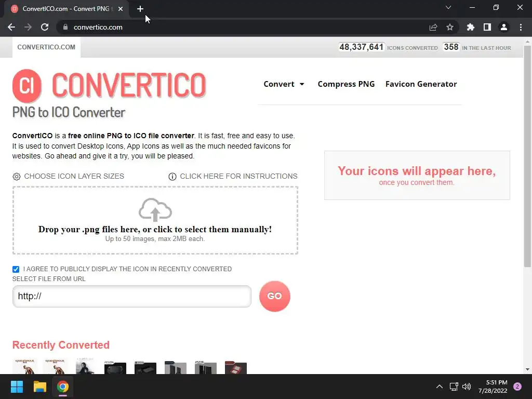Click the volume speaker tray icon

click(467, 387)
